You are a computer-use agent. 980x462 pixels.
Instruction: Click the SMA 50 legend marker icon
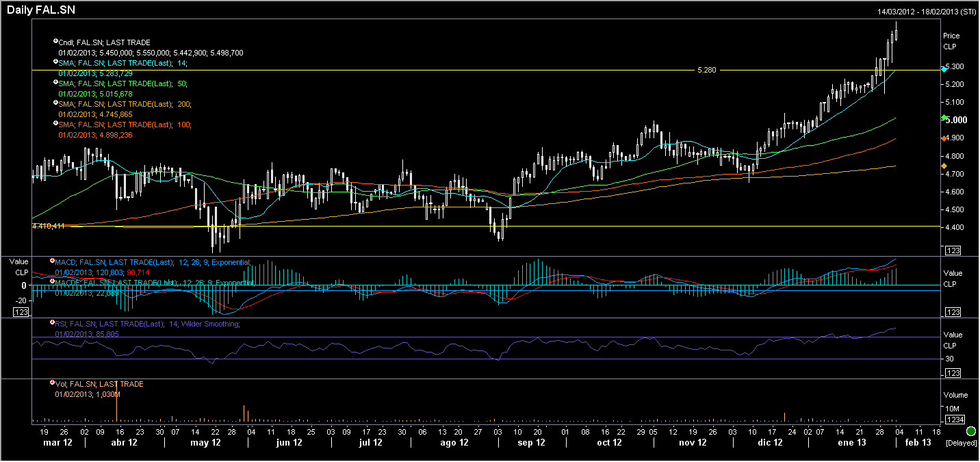[x=55, y=82]
